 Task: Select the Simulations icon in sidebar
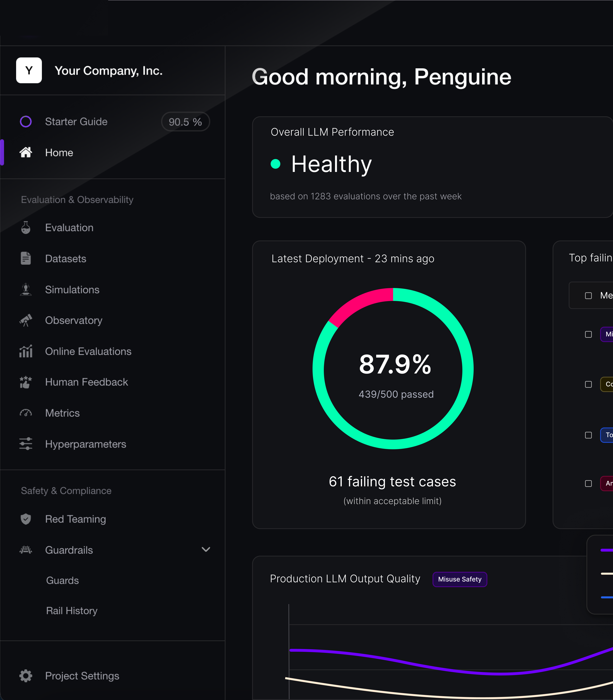pyautogui.click(x=26, y=290)
